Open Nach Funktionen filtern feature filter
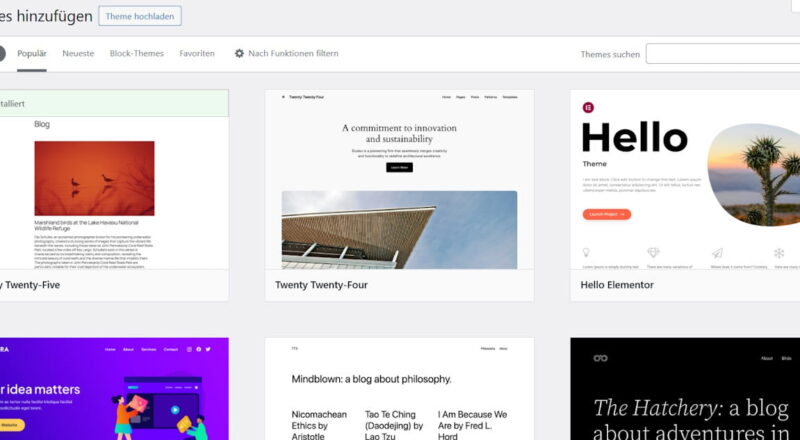The image size is (800, 440). tap(286, 53)
